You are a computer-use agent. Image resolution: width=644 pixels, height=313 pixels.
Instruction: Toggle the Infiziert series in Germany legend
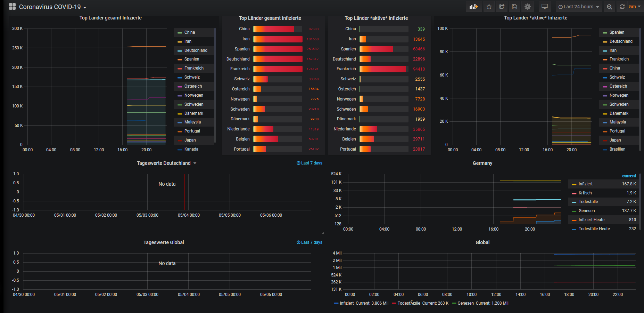coord(586,184)
